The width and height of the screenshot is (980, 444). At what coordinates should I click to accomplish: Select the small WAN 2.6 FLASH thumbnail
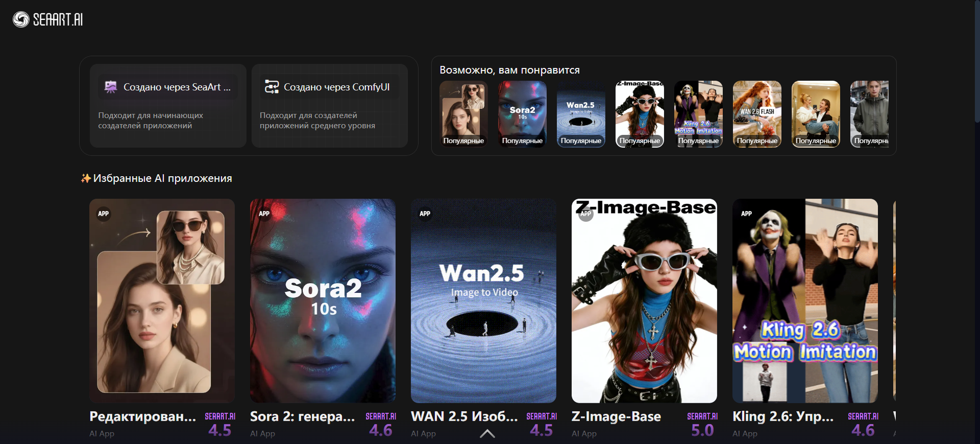757,114
